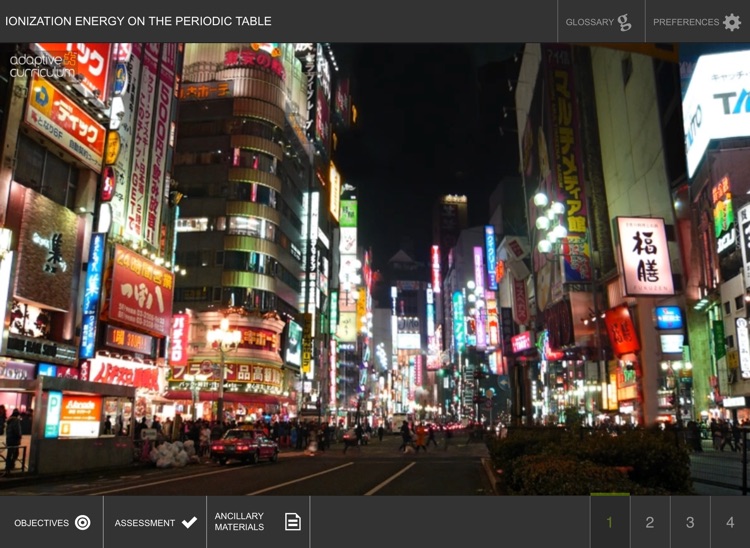Open the OBJECTIVES section
This screenshot has width=750, height=548.
click(52, 522)
